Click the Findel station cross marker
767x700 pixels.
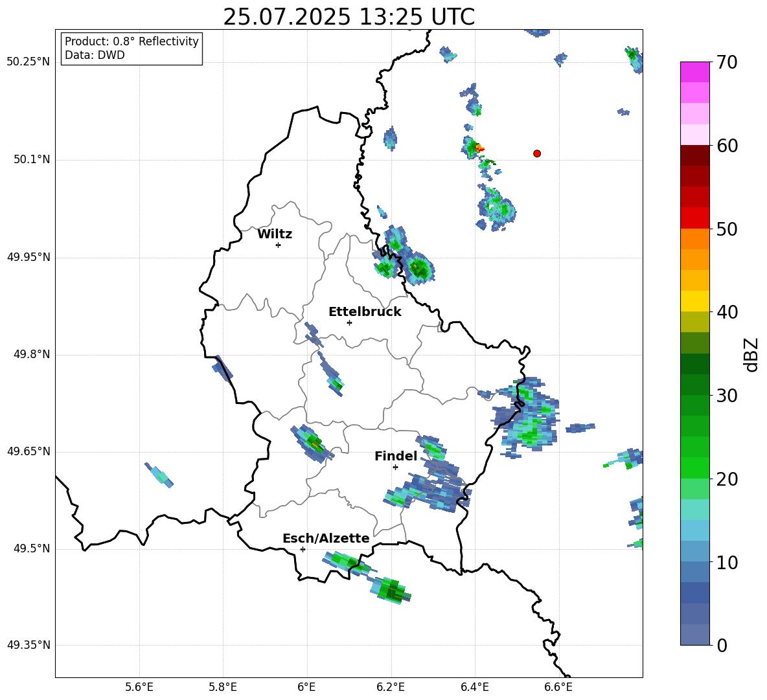pyautogui.click(x=395, y=468)
